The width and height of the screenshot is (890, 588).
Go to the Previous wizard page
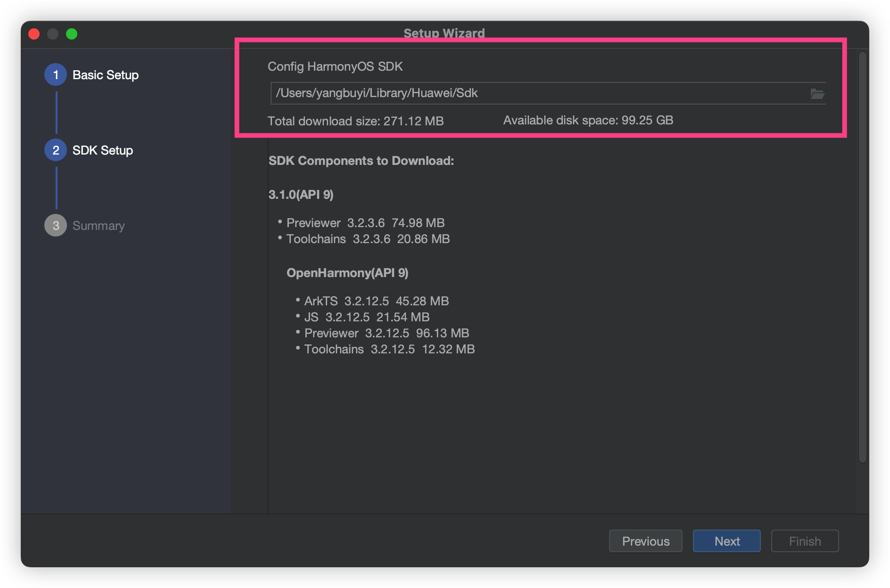(645, 541)
